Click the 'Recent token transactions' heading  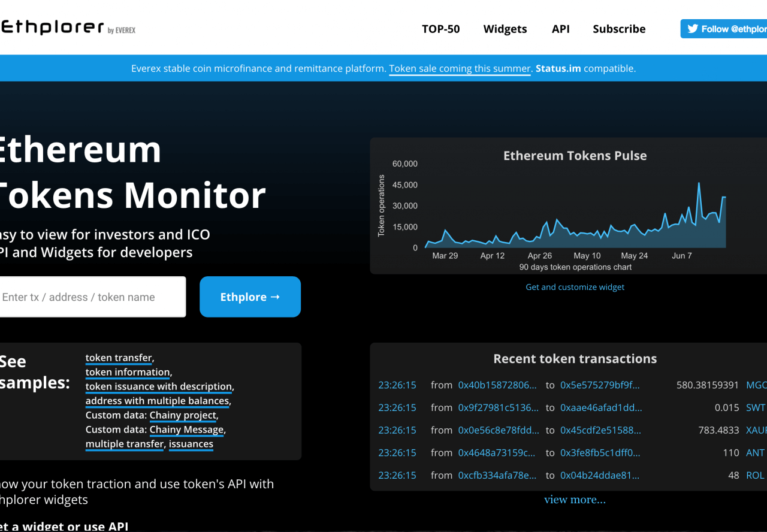(x=575, y=359)
